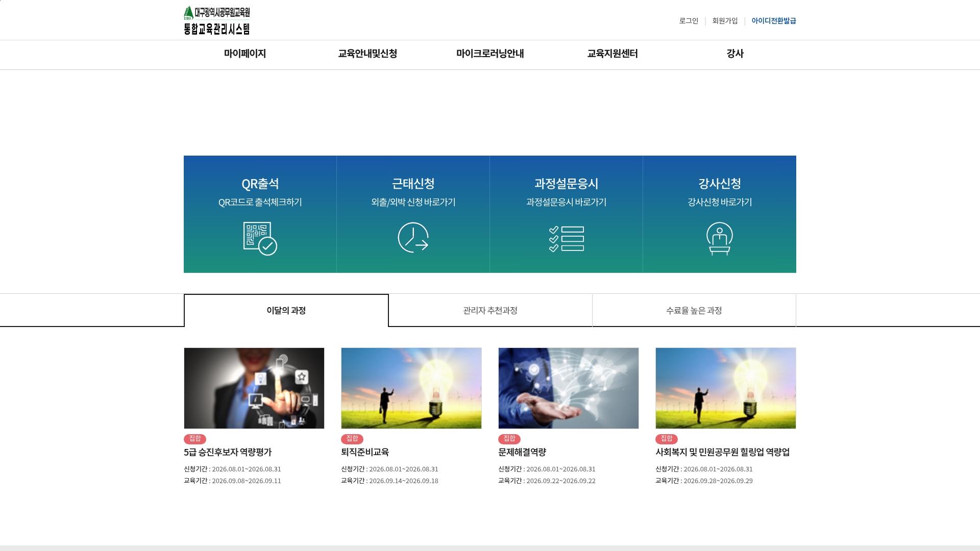Click the 강사신청 lecturer podium icon

pos(720,238)
